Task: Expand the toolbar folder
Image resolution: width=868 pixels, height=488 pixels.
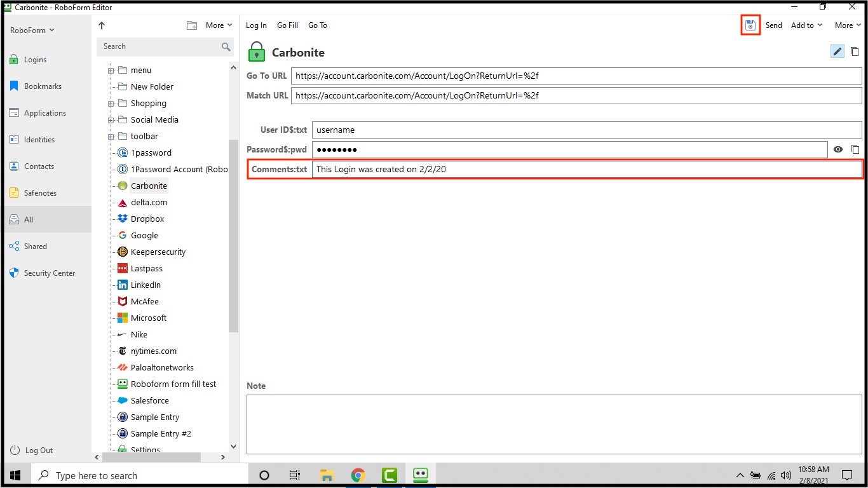Action: (111, 137)
